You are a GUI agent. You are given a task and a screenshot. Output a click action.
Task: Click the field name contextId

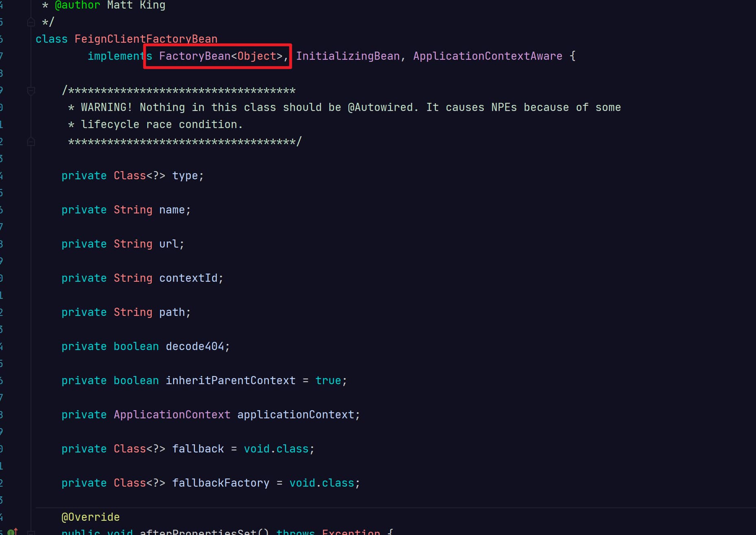(x=188, y=278)
